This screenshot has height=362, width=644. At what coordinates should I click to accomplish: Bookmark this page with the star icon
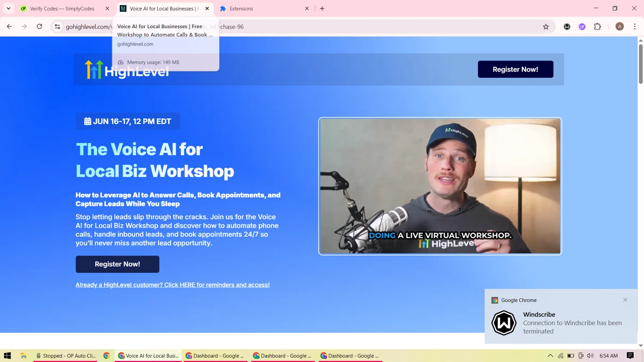click(546, 27)
